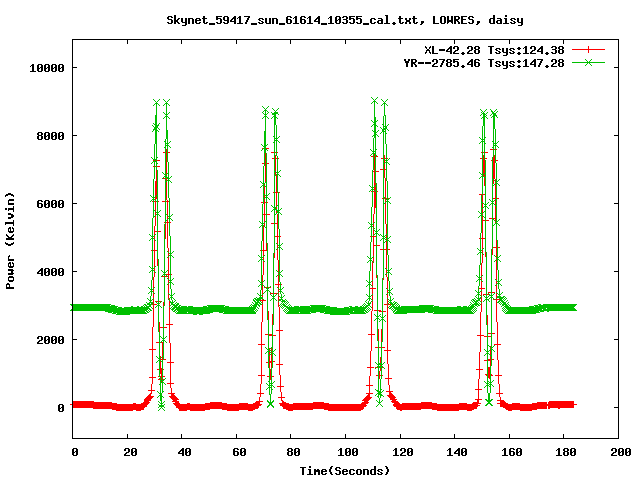Click the 140 x-axis tick label

(457, 452)
